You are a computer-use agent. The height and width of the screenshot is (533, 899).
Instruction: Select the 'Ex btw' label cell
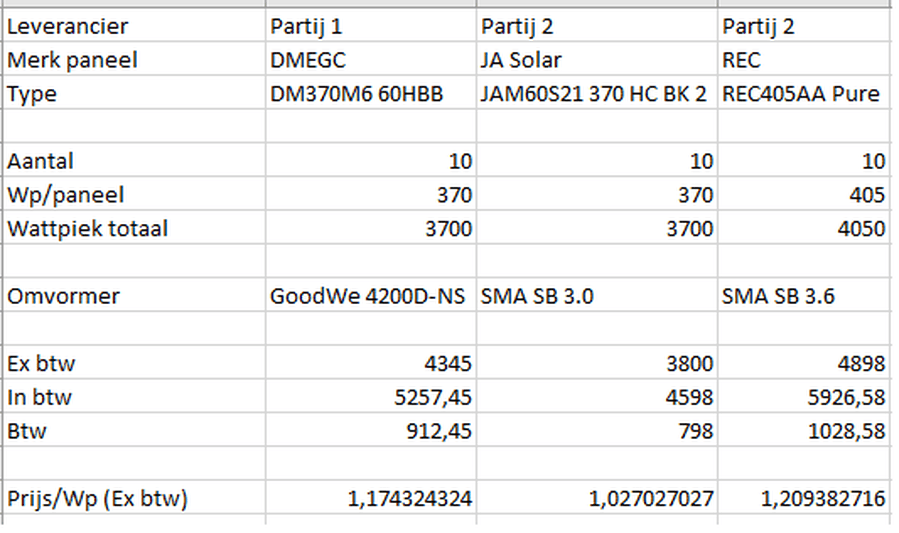[134, 363]
